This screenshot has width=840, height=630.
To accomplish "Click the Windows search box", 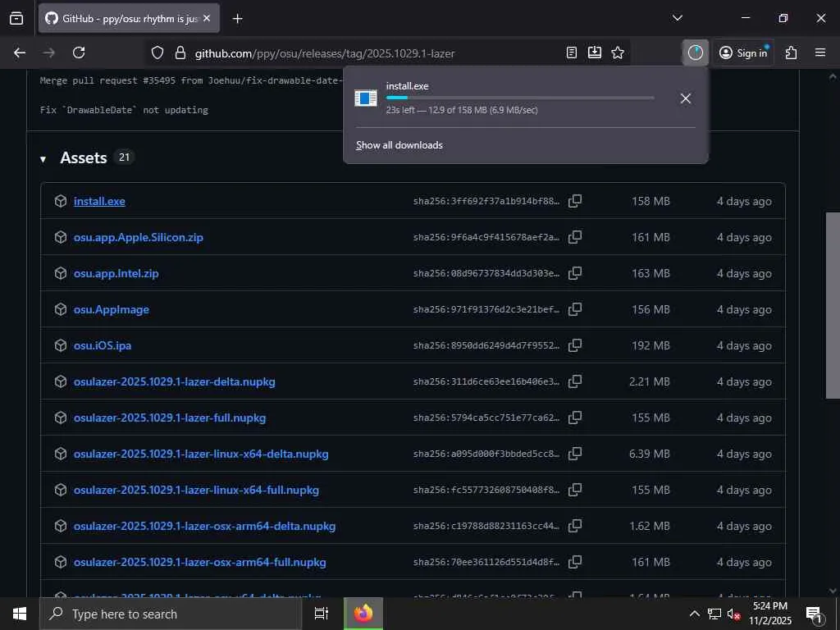I will coord(171,614).
